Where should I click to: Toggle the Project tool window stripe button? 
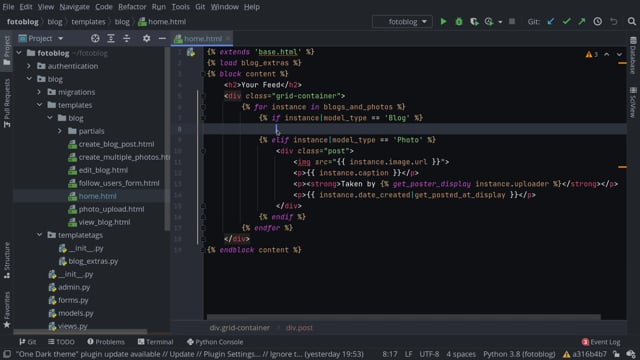pos(7,50)
